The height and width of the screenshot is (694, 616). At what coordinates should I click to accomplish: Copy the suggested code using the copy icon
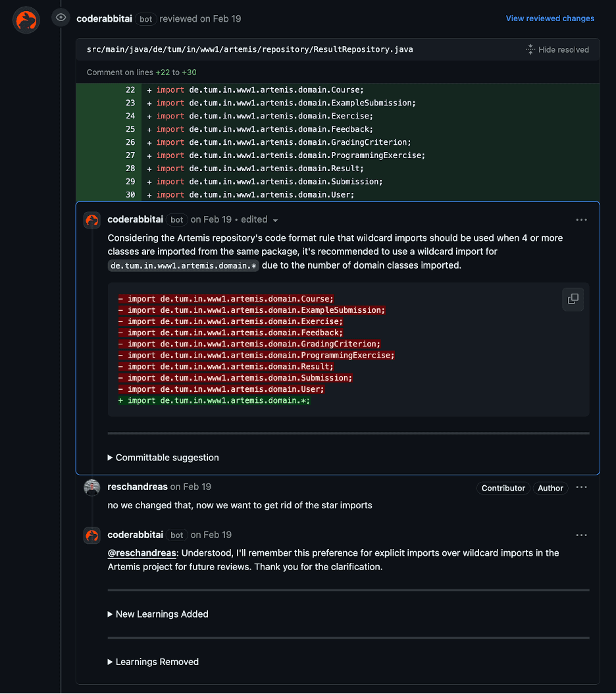(573, 299)
